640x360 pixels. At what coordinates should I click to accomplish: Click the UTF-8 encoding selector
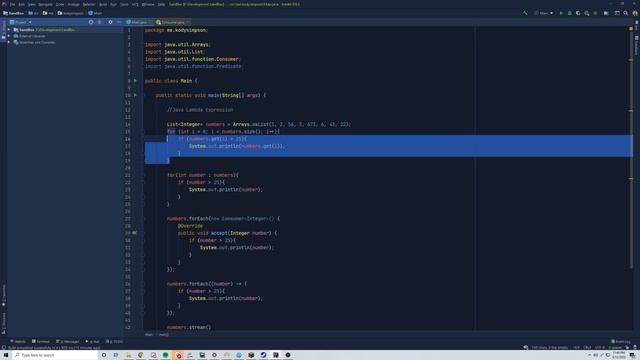600,347
